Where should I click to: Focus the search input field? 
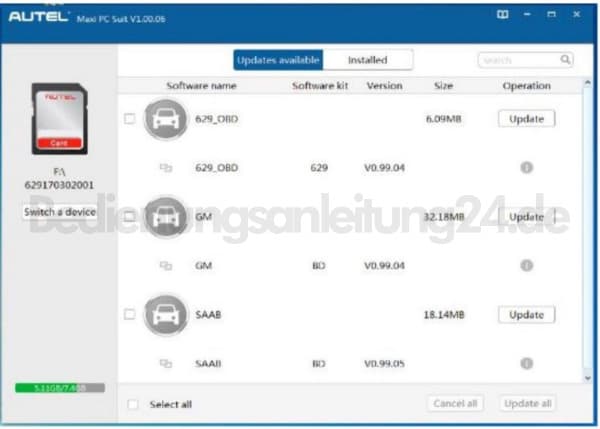tap(525, 60)
